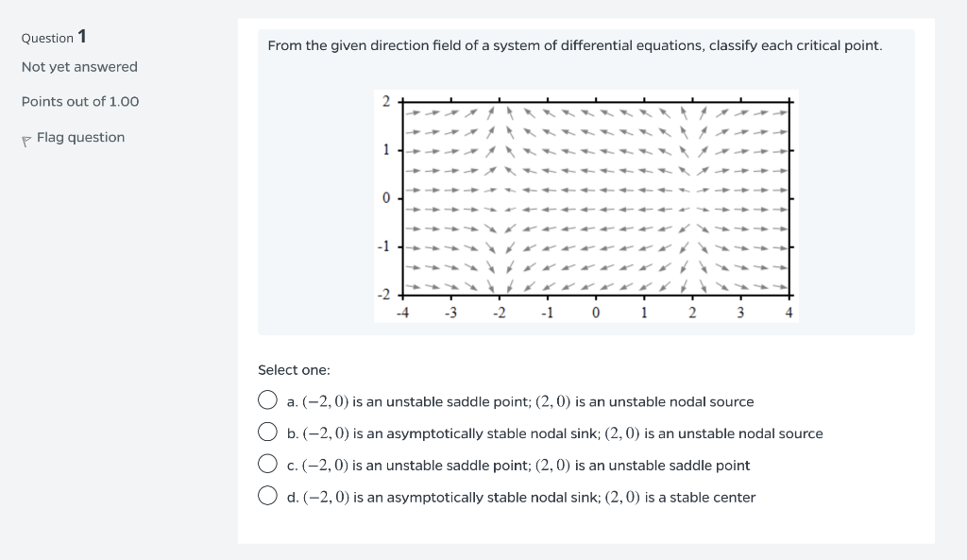Click the x-axis label 0 on the plot

(x=595, y=313)
